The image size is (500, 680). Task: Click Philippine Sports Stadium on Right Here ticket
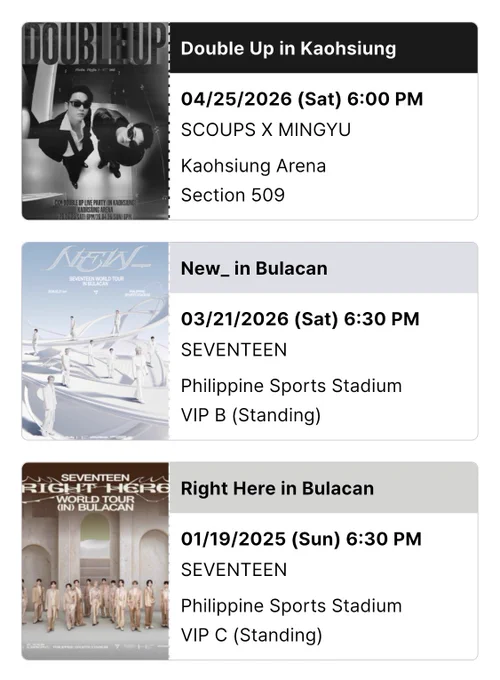pyautogui.click(x=291, y=605)
